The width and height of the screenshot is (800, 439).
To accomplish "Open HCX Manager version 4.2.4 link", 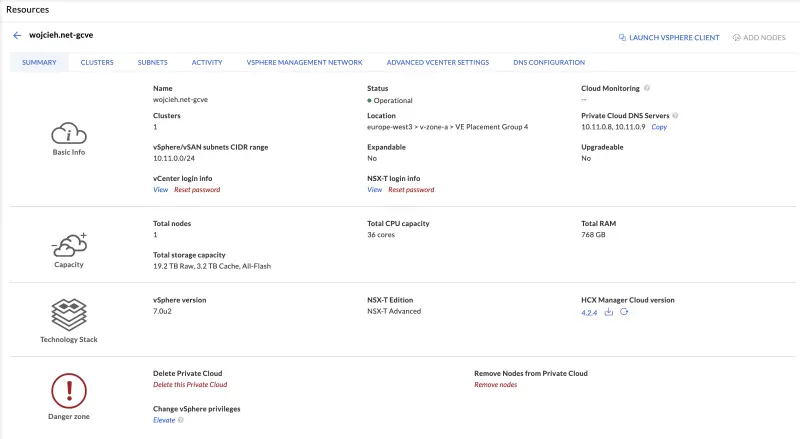I will click(589, 312).
